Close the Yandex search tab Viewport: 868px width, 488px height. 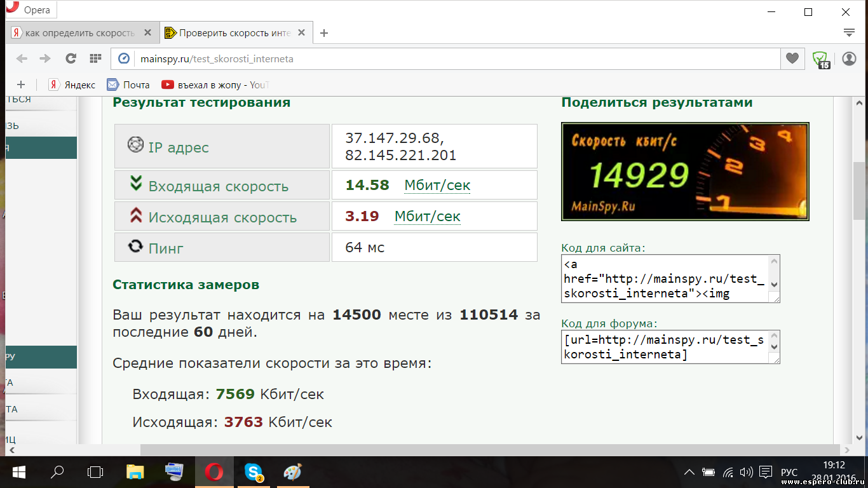(x=147, y=33)
